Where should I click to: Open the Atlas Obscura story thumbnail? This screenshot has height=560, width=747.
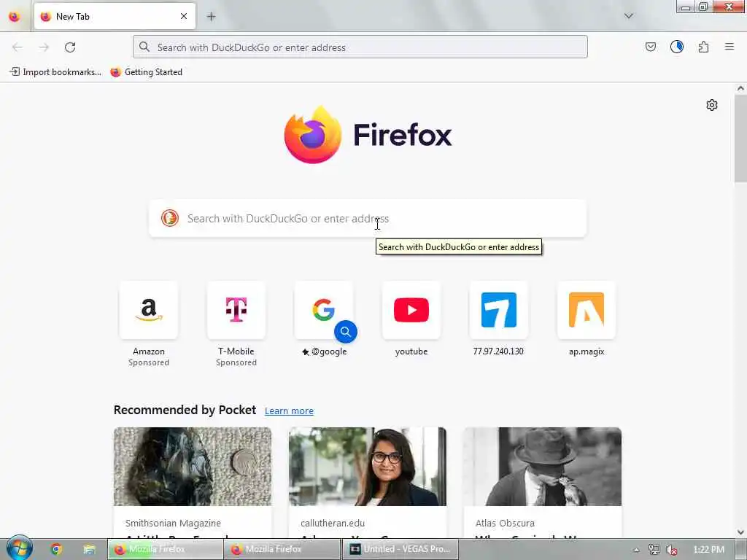[543, 467]
